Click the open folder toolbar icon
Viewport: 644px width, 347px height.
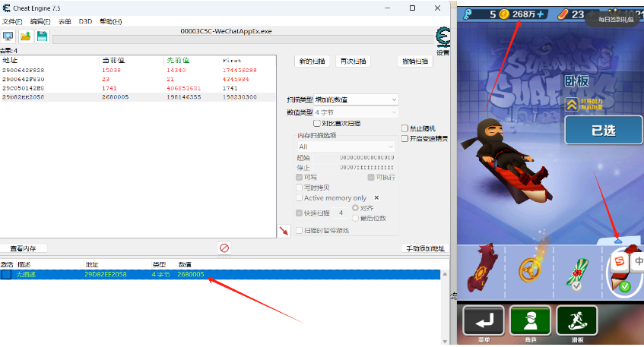[25, 36]
